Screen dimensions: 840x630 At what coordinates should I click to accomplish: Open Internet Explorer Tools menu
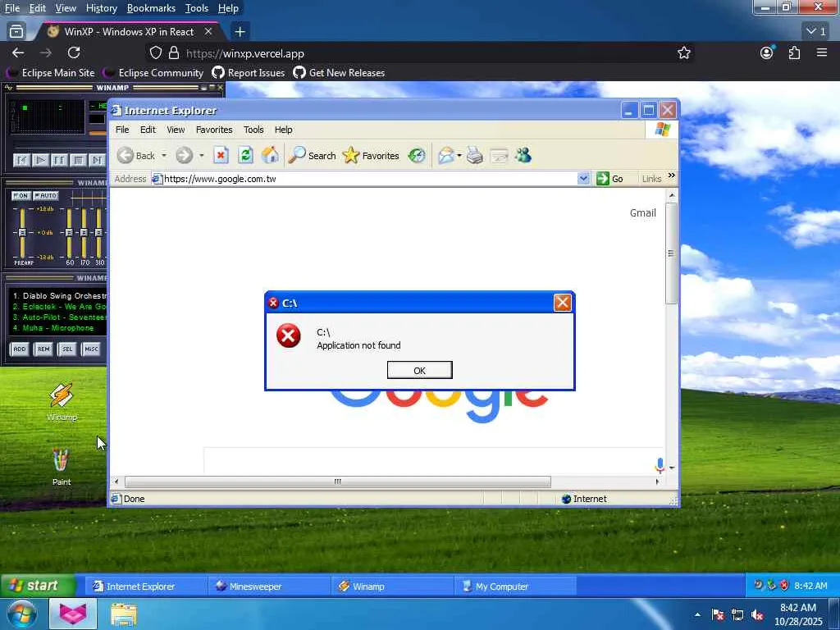click(253, 130)
